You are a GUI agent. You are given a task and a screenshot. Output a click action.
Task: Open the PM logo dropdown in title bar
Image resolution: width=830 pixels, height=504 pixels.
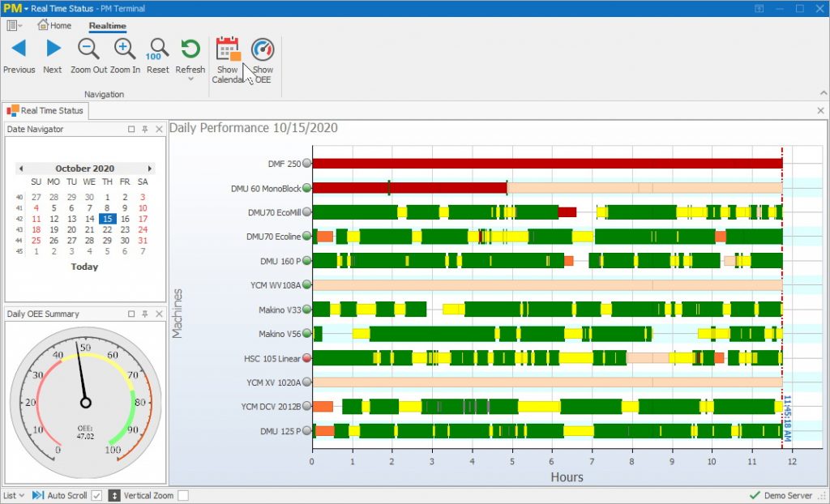pos(15,8)
